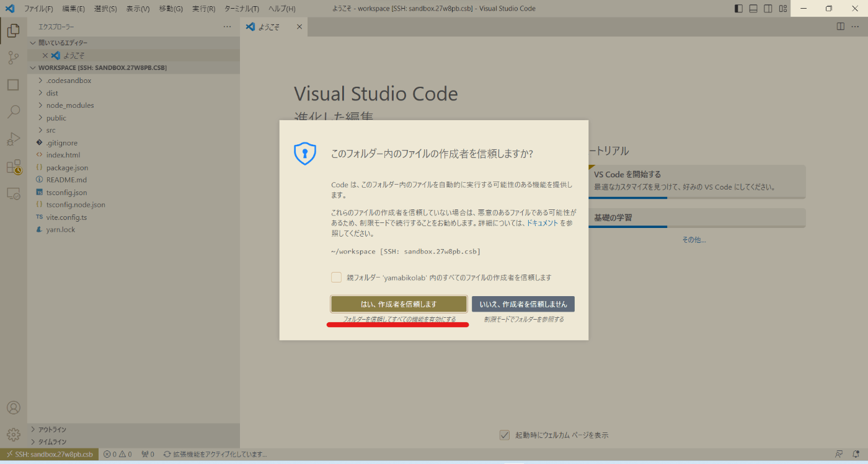
Task: Click the VS Code logo in title bar
Action: (10, 9)
